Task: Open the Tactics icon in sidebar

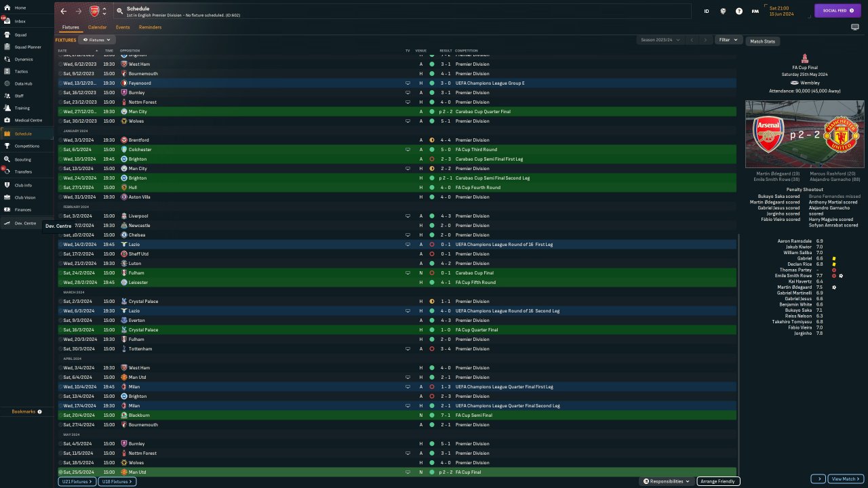Action: pos(7,71)
